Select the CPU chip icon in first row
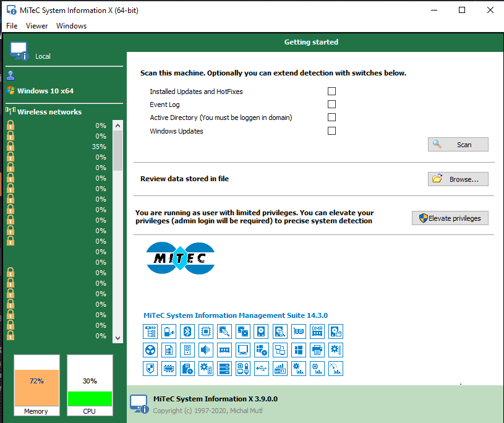This screenshot has width=504, height=423. click(x=206, y=331)
